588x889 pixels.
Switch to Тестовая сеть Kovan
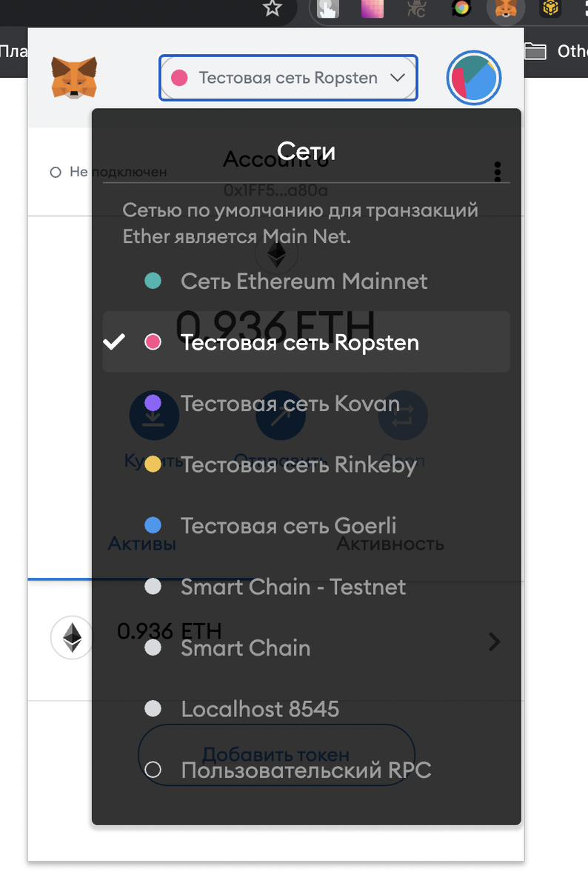point(306,404)
